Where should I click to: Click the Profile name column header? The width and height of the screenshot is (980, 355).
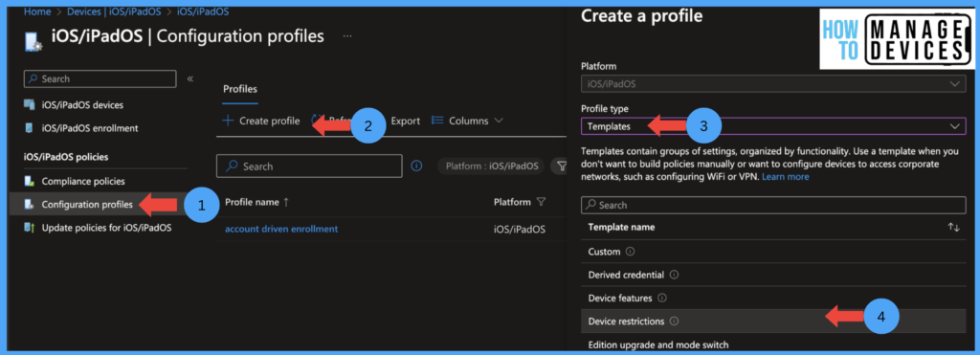[x=253, y=203]
